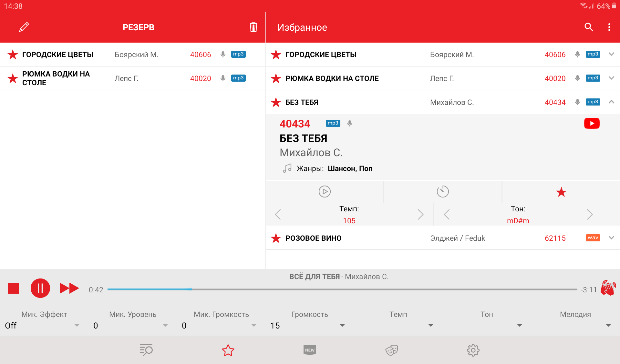Tap the timer clock icon for Без тебя
Image resolution: width=620 pixels, height=364 pixels.
pos(443,191)
